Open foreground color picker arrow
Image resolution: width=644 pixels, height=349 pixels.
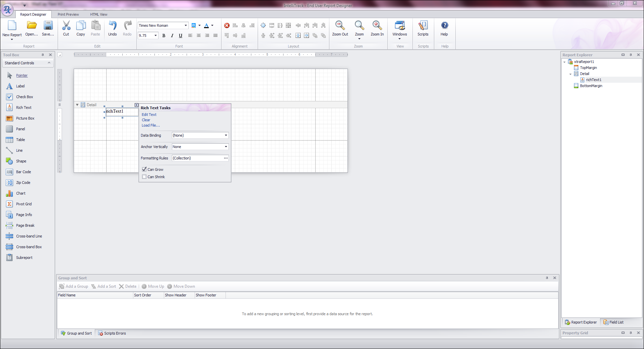click(212, 25)
